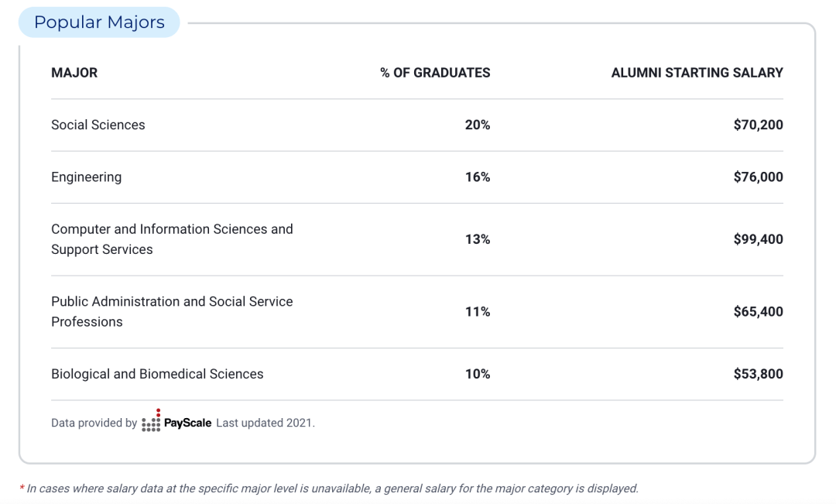Select Public Administration and Social Service Professions
836x504 pixels.
click(417, 312)
